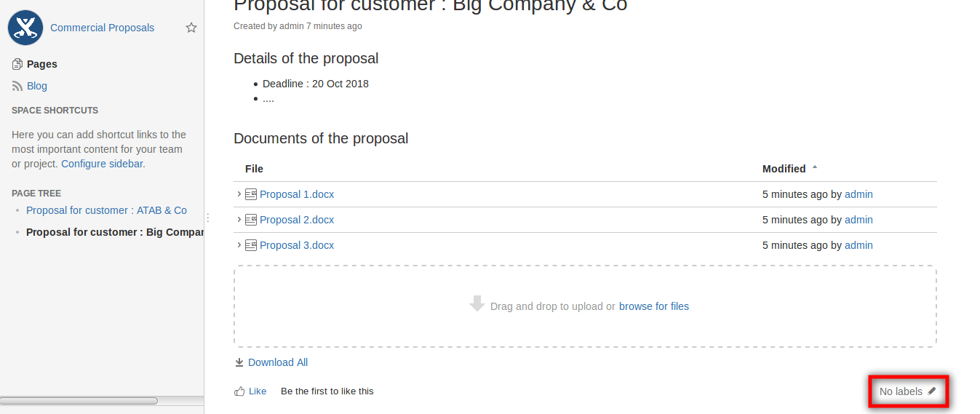Open Proposal for customer : ATAB & Co page
980x414 pixels.
106,210
